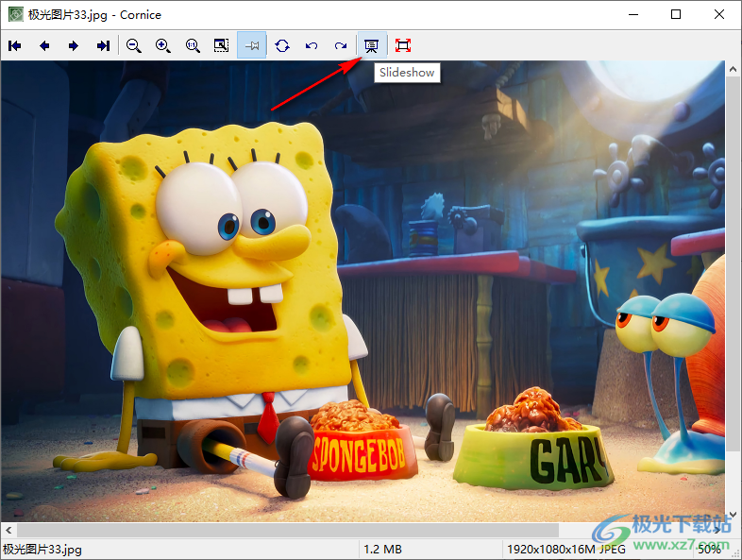This screenshot has width=742, height=560.
Task: Click the refresh/reload image icon
Action: click(282, 45)
